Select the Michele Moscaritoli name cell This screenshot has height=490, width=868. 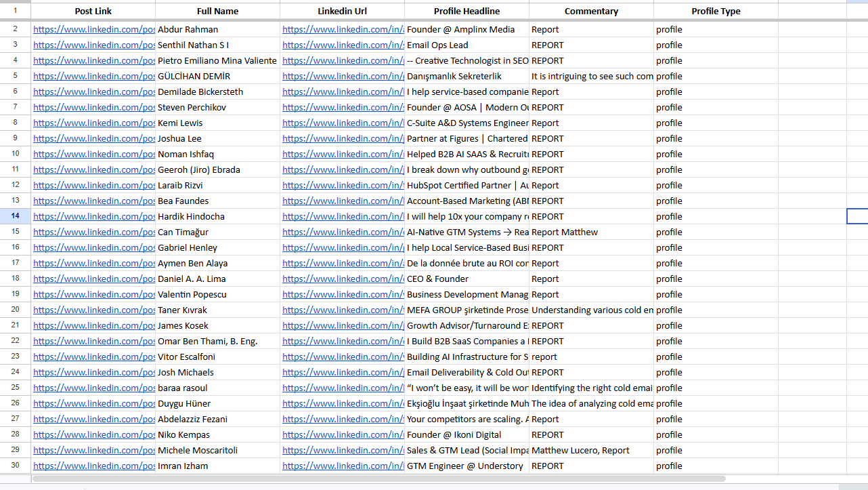pos(218,450)
